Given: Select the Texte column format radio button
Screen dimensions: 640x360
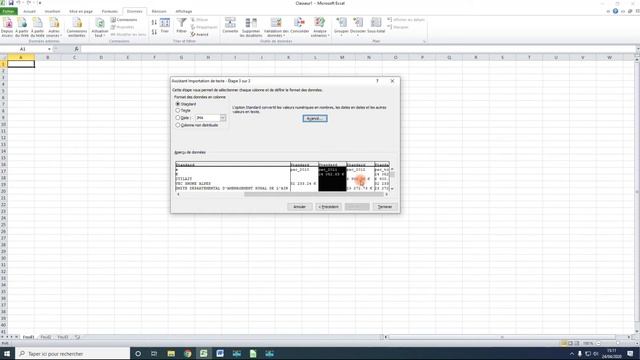Looking at the screenshot, I should pos(178,110).
